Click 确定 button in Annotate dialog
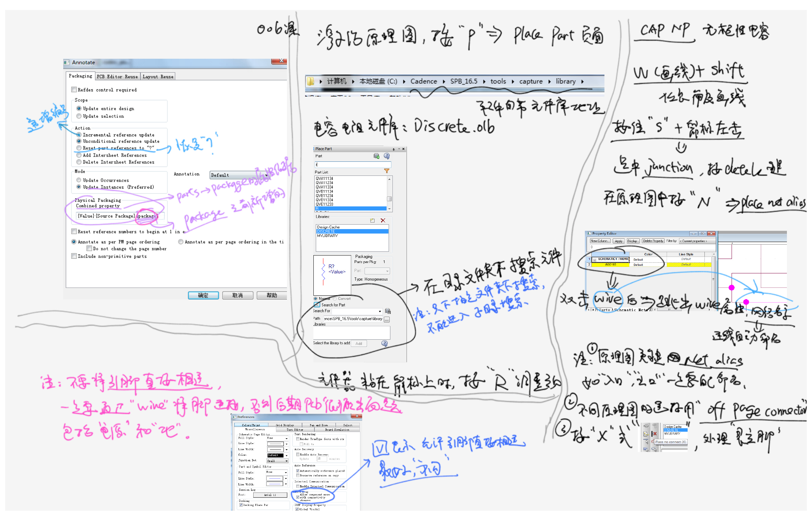Viewport: 812px width, 521px height. click(203, 295)
